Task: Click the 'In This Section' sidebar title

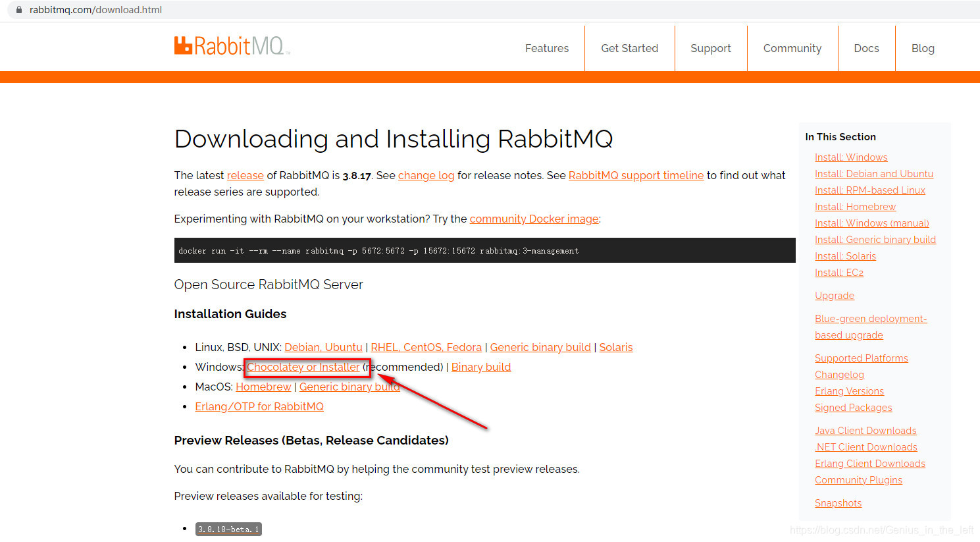Action: coord(840,137)
